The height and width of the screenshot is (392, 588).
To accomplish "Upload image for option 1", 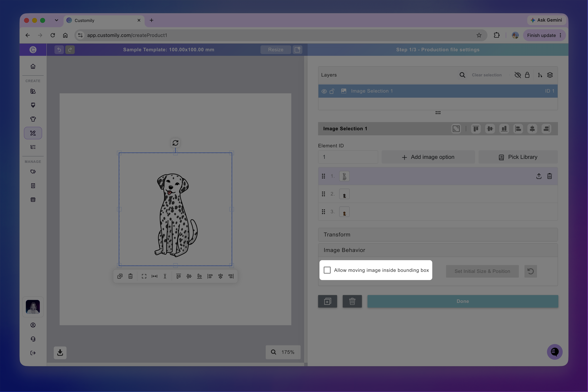I will (539, 176).
